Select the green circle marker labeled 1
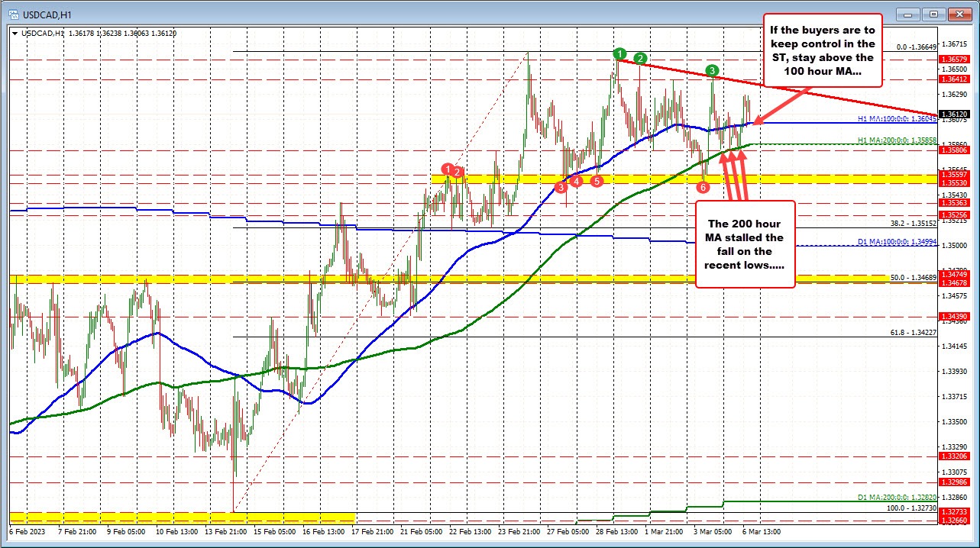980x548 pixels. pos(619,55)
